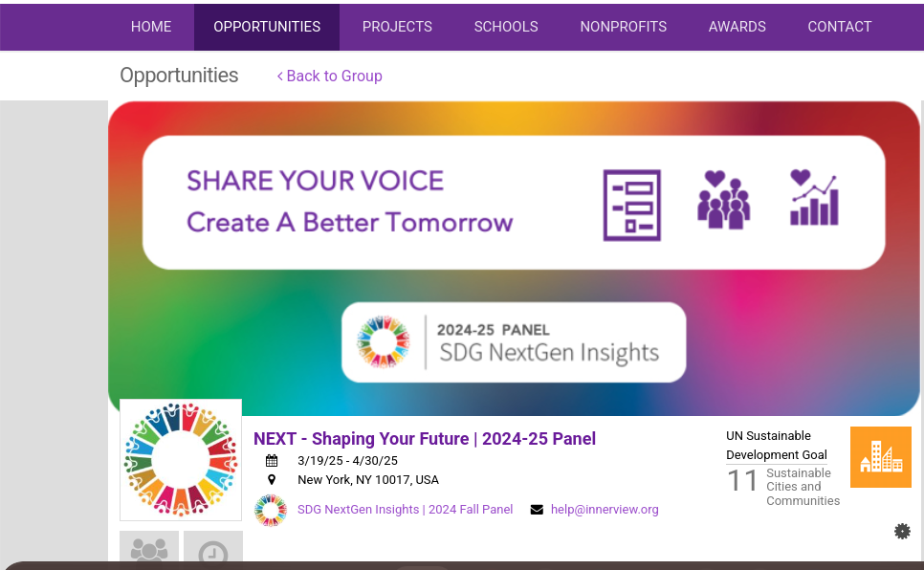The height and width of the screenshot is (570, 924).
Task: Open SDG NextGen Insights 2024 Fall Panel link
Action: pos(405,510)
